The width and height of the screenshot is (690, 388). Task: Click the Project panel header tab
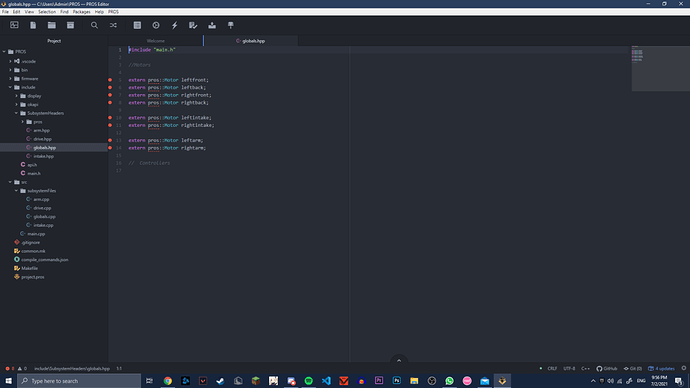[54, 41]
